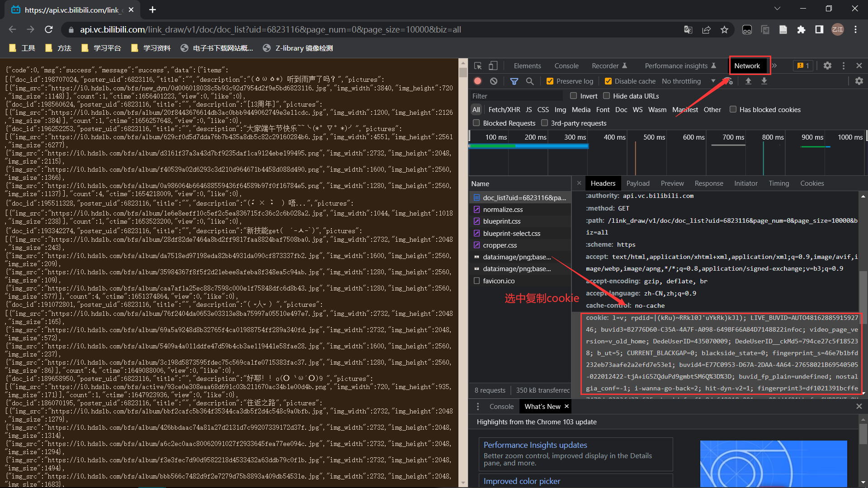Image resolution: width=868 pixels, height=488 pixels.
Task: Open bookmark folder 学习平台
Action: [102, 48]
